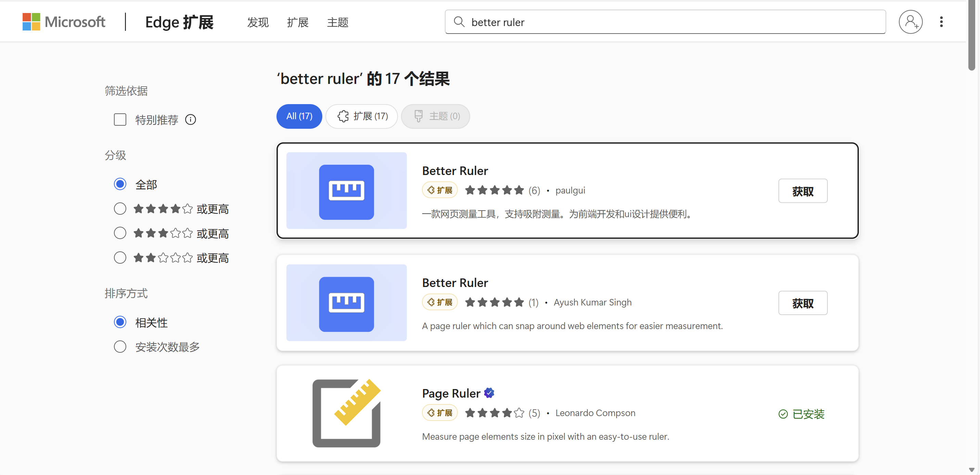Select the 全部 rating radio button
The image size is (980, 475).
pos(120,184)
